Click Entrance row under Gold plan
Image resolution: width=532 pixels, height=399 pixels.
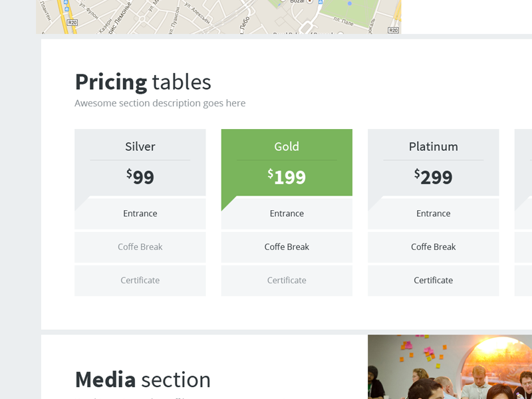coord(287,213)
